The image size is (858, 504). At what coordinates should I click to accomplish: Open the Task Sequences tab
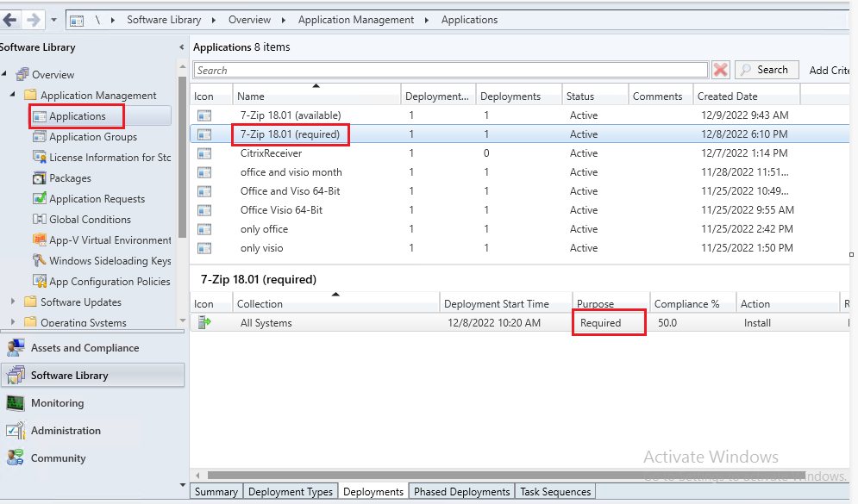point(554,491)
